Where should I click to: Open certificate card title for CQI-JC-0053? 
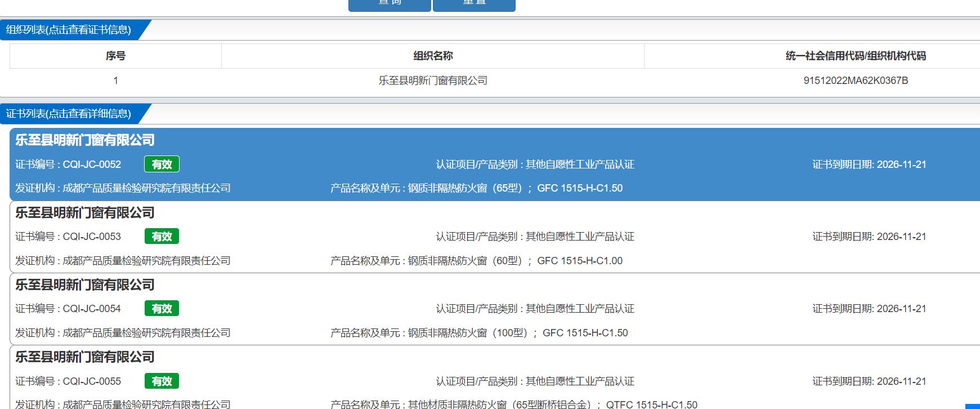point(85,212)
